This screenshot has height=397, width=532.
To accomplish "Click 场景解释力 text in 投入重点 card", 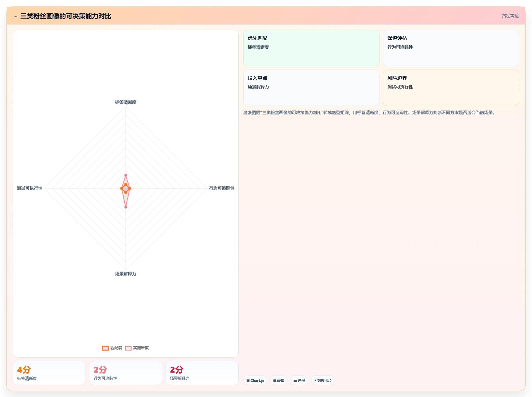I will point(258,87).
